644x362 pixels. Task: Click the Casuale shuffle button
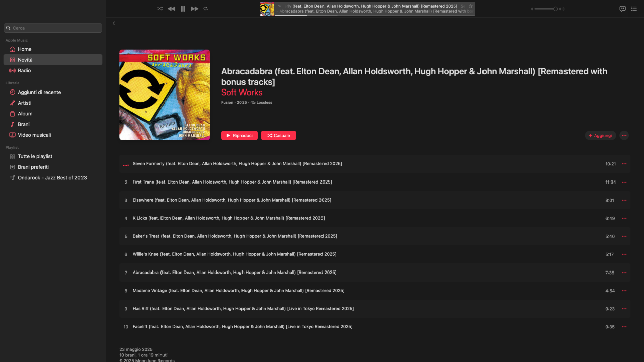click(x=279, y=135)
